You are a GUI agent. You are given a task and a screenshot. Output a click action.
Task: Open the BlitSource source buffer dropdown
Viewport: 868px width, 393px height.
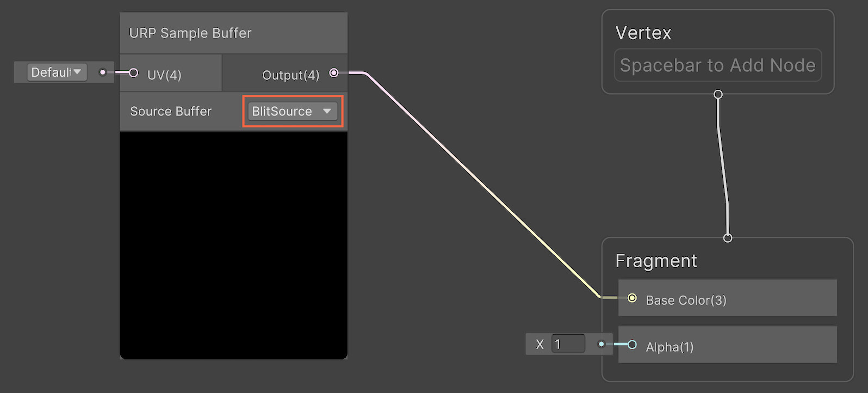tap(293, 111)
